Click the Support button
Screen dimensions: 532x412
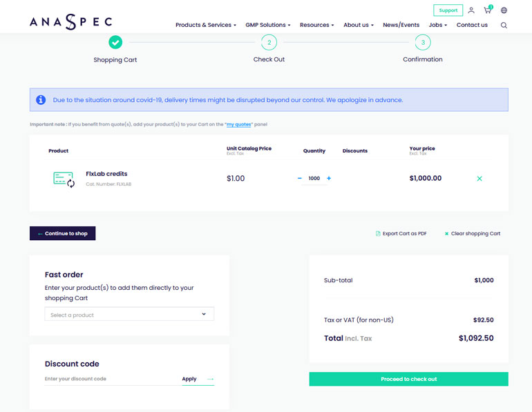(448, 10)
